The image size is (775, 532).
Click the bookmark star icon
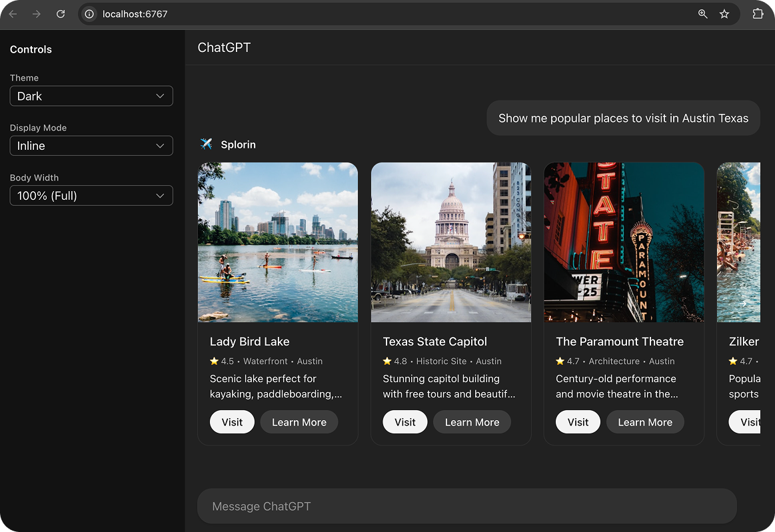tap(724, 13)
